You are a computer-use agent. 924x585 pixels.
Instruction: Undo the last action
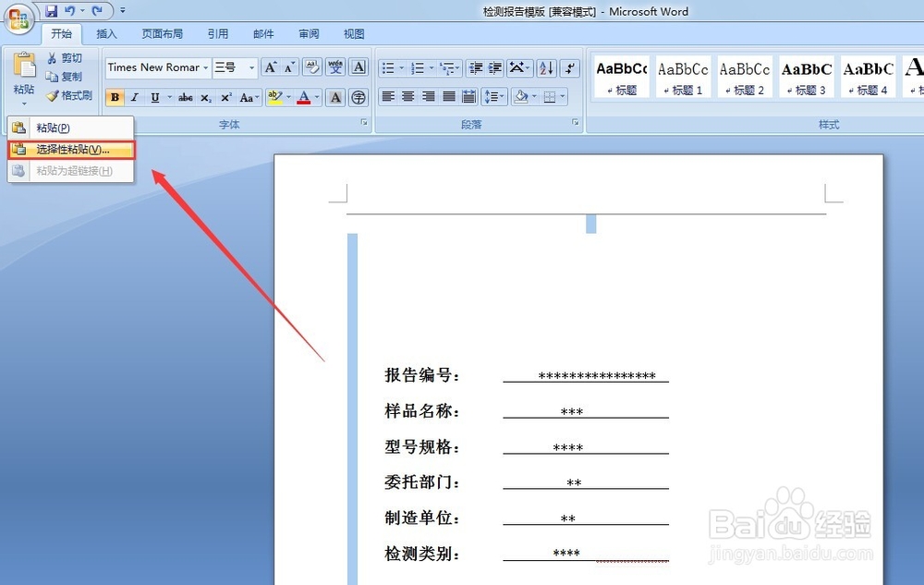tap(69, 10)
